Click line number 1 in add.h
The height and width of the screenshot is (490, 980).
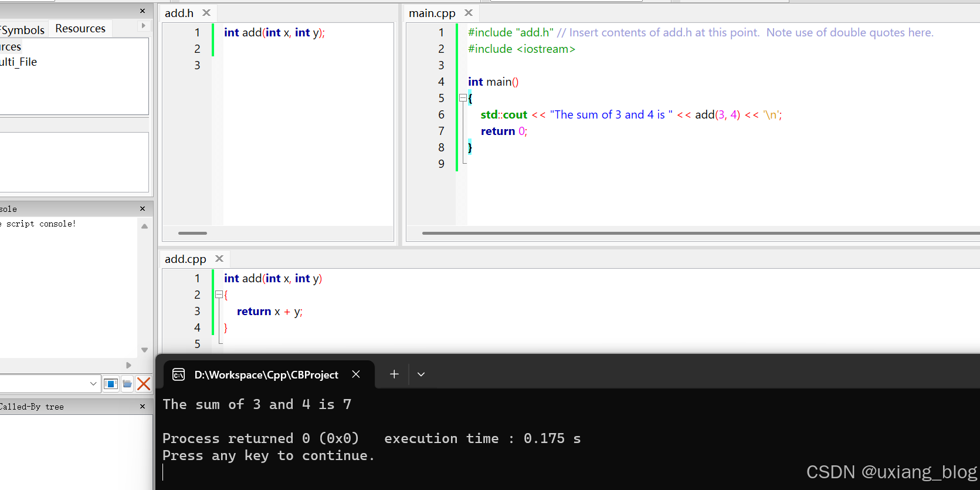pos(197,32)
